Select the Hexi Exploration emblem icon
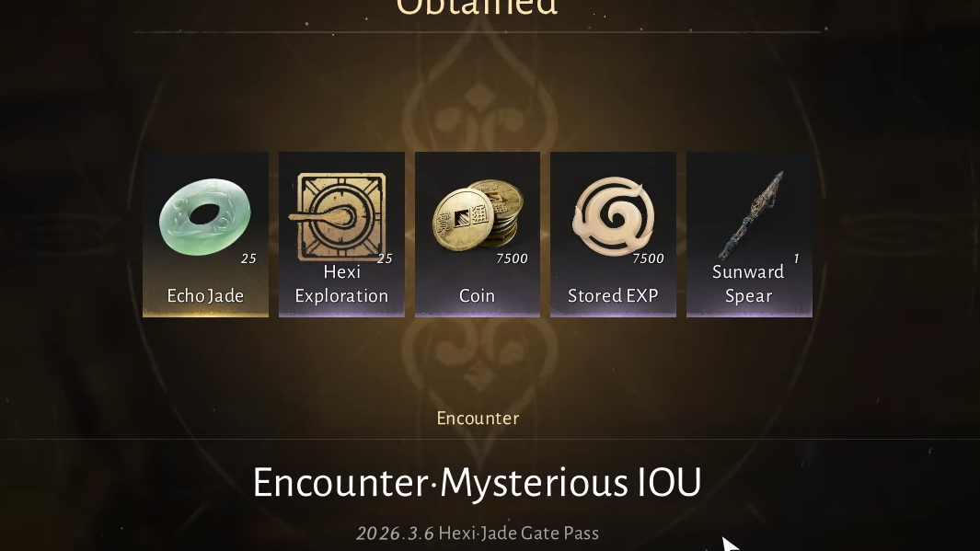Viewport: 980px width, 551px height. tap(338, 217)
